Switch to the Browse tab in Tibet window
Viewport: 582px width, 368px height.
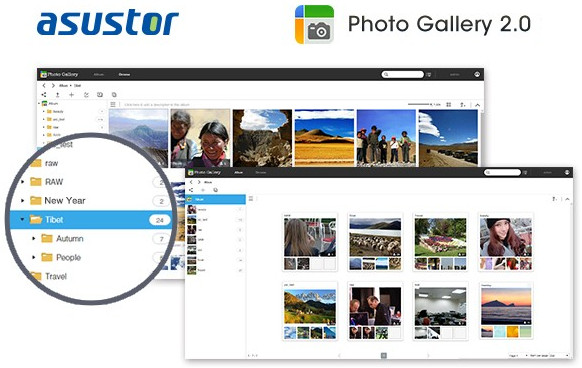[x=124, y=75]
